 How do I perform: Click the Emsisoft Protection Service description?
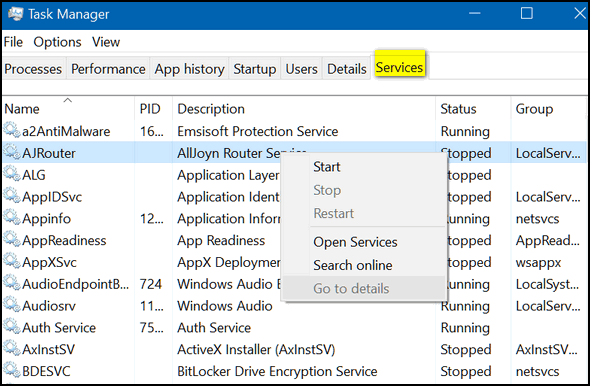coord(258,131)
